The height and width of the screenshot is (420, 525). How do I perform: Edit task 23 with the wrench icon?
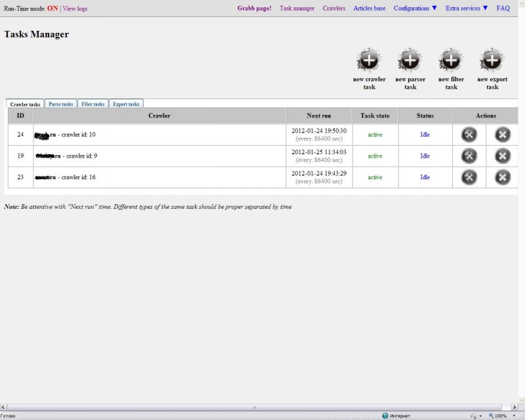pyautogui.click(x=469, y=177)
